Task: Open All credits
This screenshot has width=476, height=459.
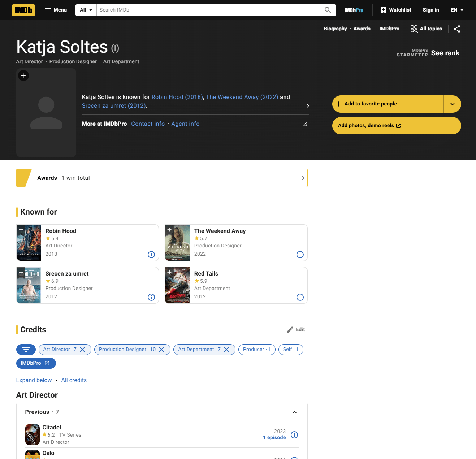Action: click(74, 380)
